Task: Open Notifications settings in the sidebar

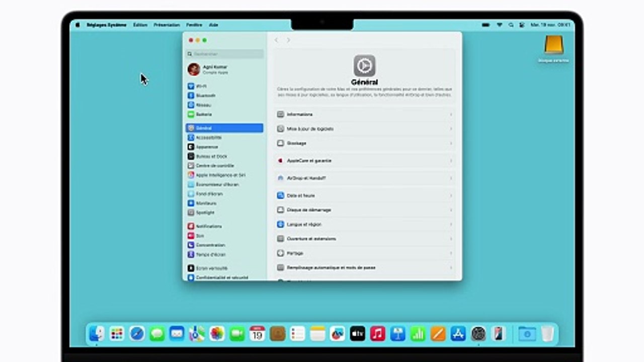Action: point(224,226)
